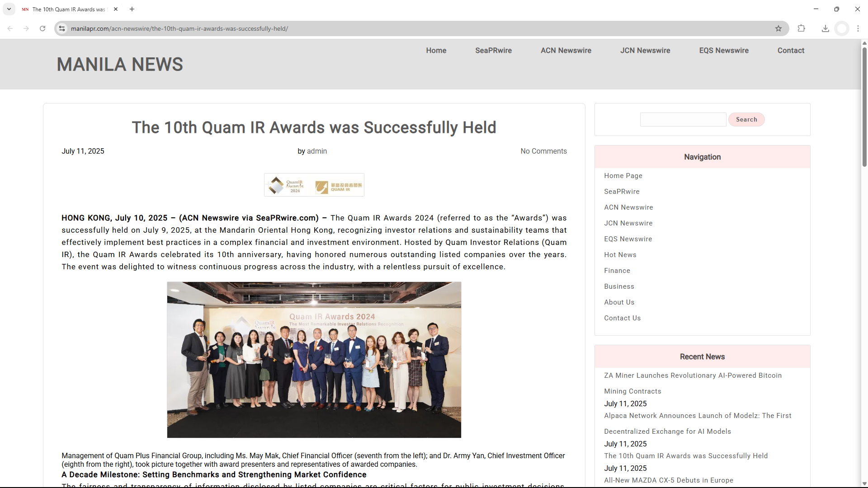Open About Us in Navigation sidebar
868x488 pixels.
[x=619, y=302]
